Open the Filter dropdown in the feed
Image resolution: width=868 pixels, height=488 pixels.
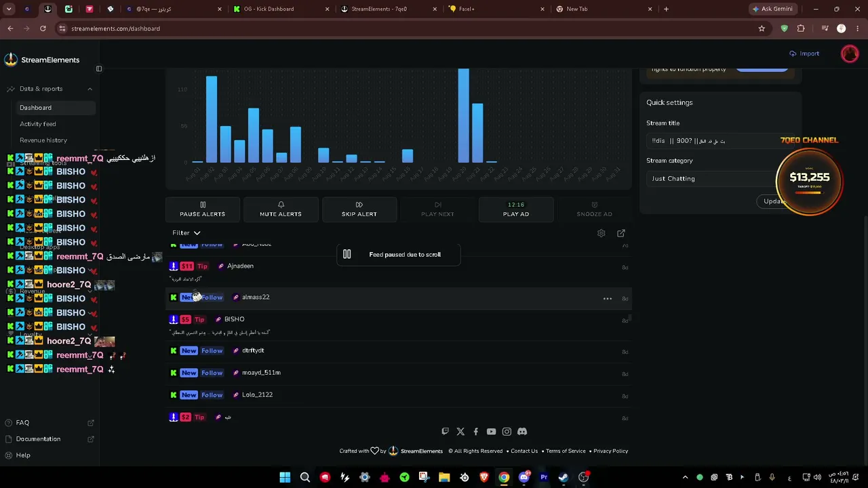(x=186, y=233)
